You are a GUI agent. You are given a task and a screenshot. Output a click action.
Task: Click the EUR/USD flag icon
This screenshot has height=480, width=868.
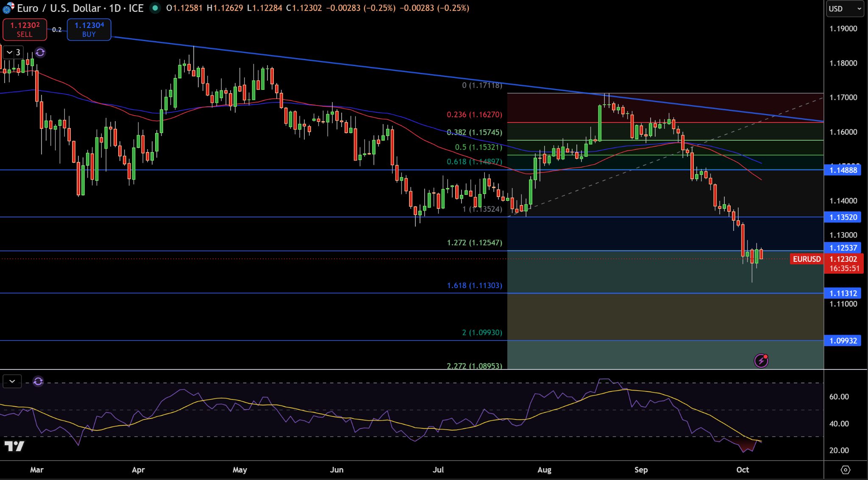(x=8, y=8)
